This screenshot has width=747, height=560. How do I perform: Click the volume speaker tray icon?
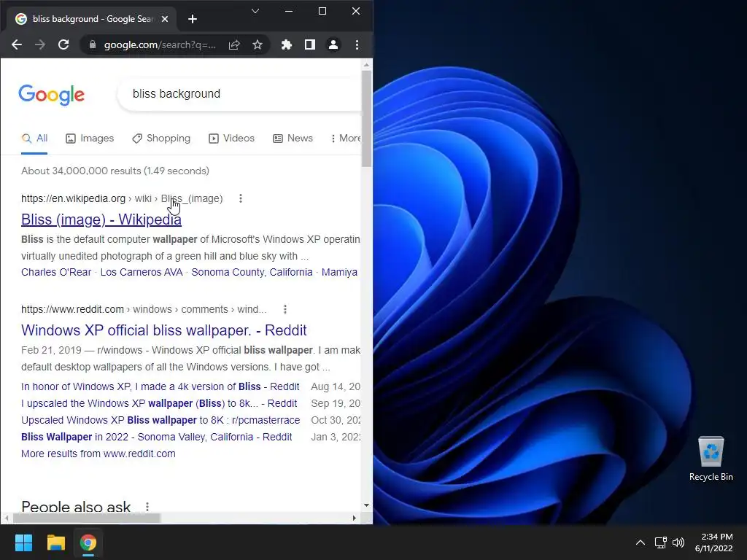click(x=678, y=542)
